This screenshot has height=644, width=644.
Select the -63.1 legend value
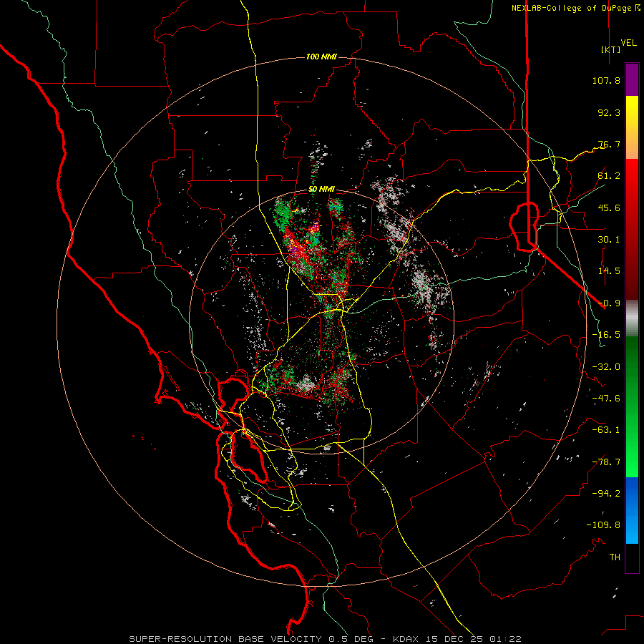coord(606,430)
